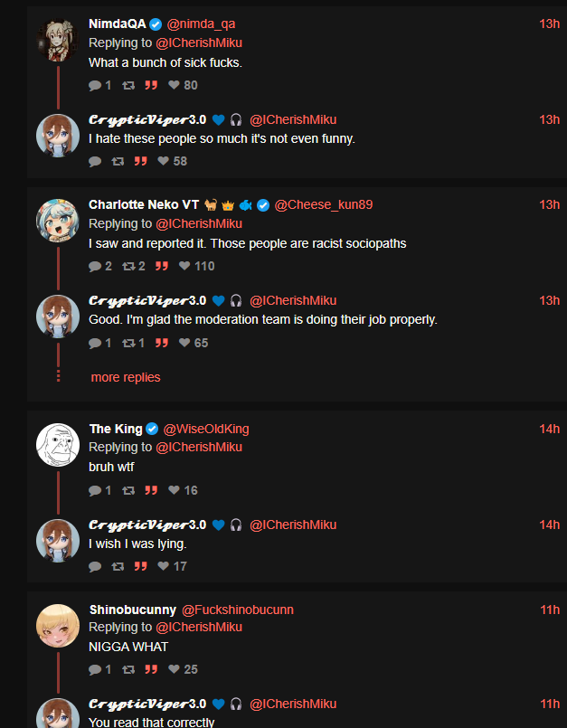Visit the @WiseOldKing profile link

[x=206, y=429]
